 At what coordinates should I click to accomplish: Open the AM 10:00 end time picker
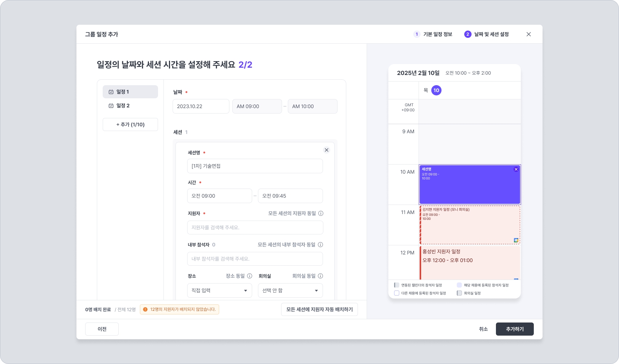click(x=313, y=106)
